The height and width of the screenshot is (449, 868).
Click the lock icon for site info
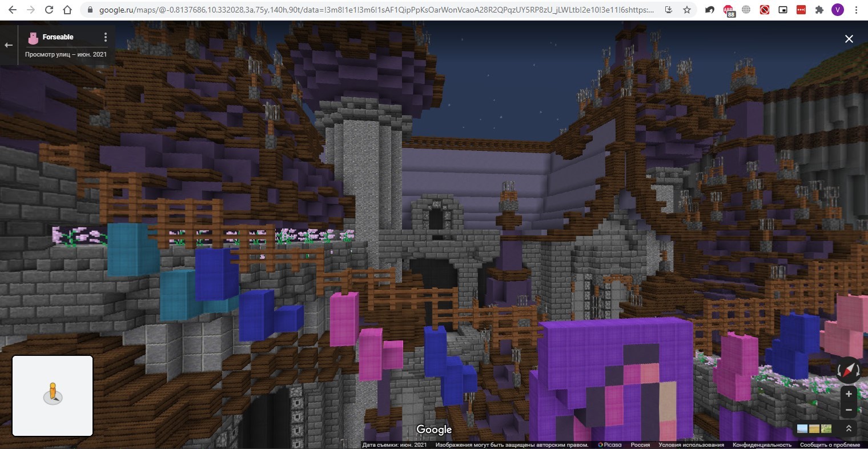[90, 10]
